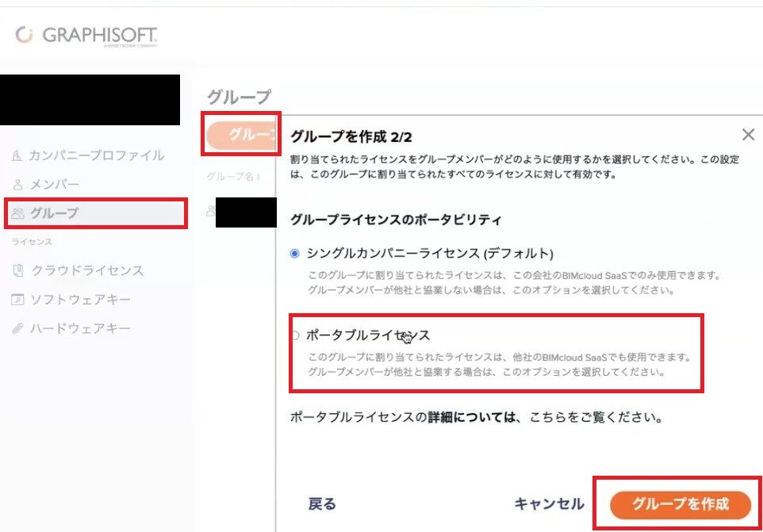Image resolution: width=763 pixels, height=532 pixels.
Task: Click the グループ page heading
Action: [239, 96]
